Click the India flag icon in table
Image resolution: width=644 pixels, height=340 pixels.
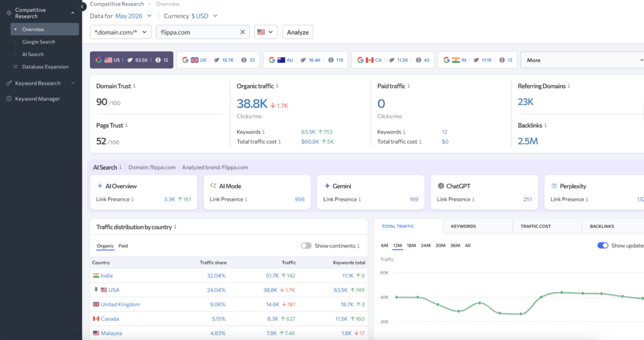coord(96,275)
